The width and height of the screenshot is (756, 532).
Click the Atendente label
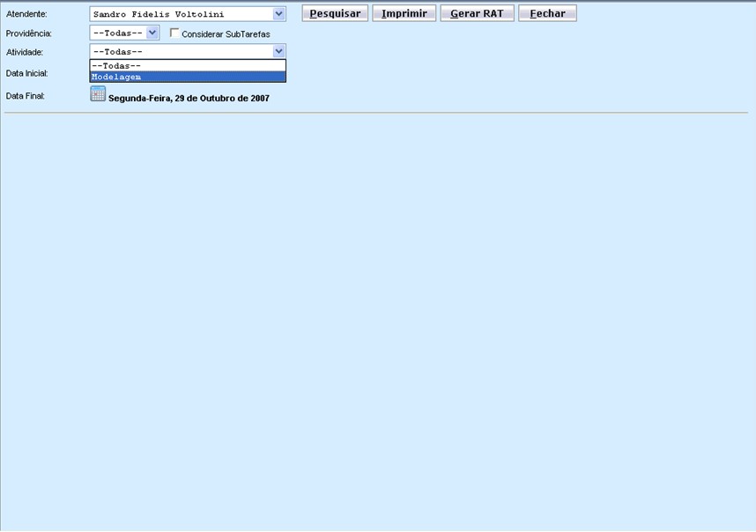pyautogui.click(x=26, y=14)
